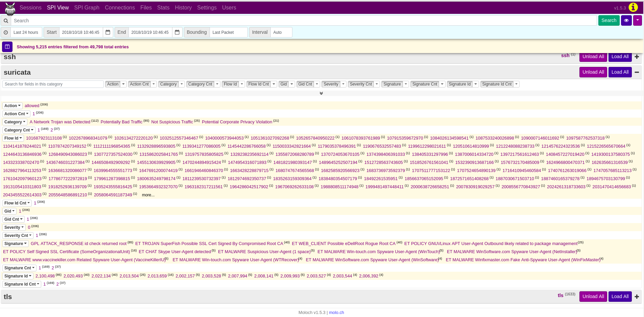The height and width of the screenshot is (317, 644).
Task: Focus 'Search for fields in this category' box
Action: point(53,84)
